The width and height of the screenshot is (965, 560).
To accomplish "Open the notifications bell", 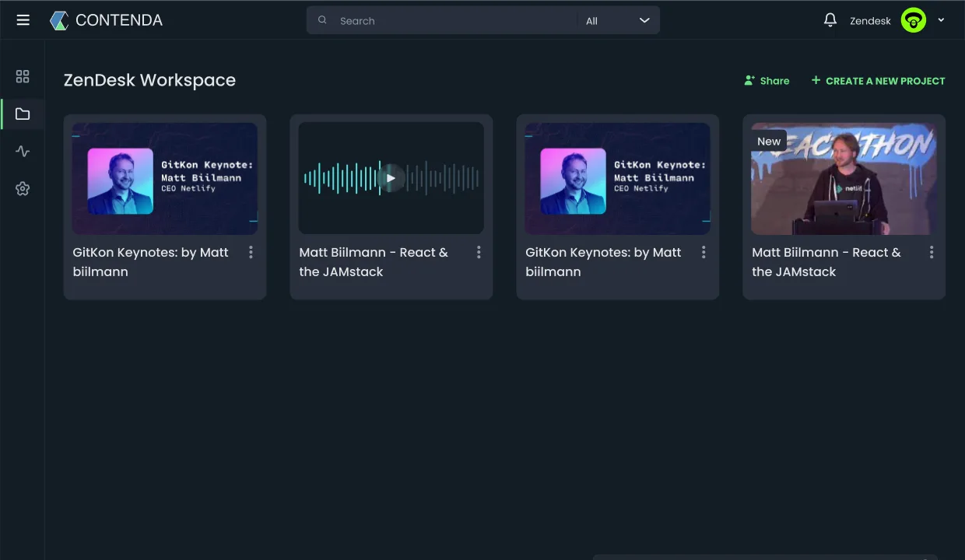I will [x=830, y=20].
